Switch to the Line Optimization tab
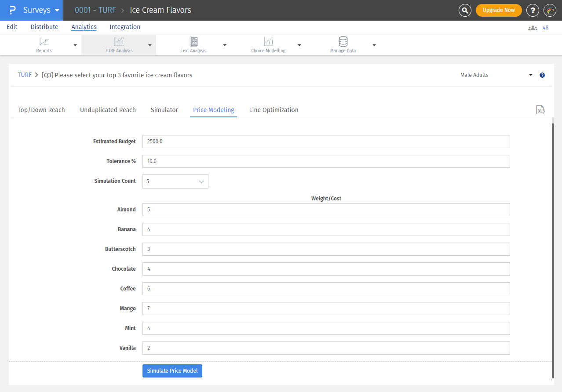The image size is (562, 392). coord(274,110)
